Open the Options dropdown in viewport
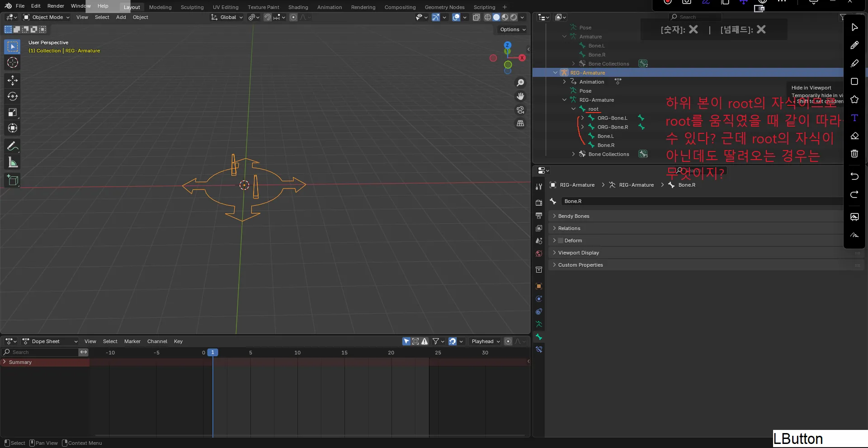 [x=513, y=29]
